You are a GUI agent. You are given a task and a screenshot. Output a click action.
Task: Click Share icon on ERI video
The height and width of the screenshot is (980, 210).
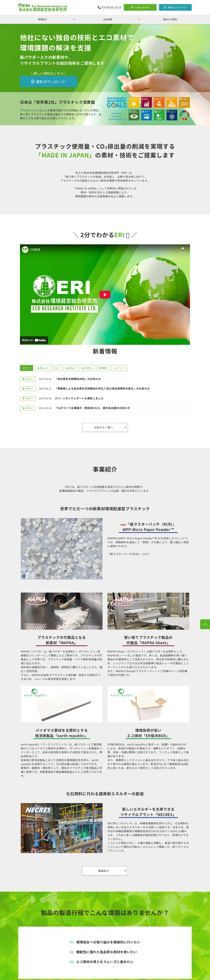183,250
